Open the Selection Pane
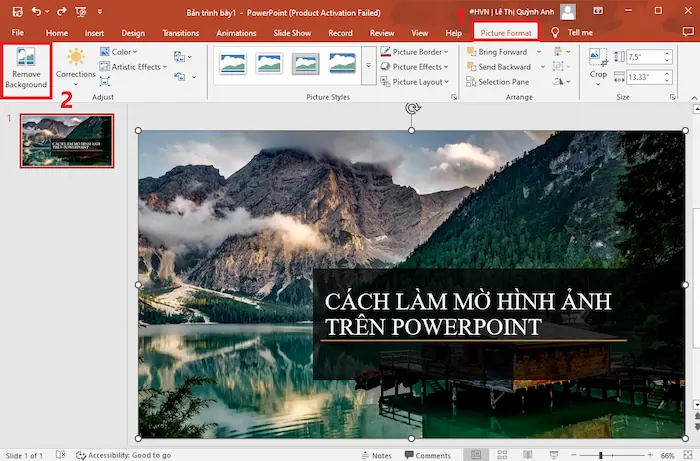The width and height of the screenshot is (700, 461). 498,82
